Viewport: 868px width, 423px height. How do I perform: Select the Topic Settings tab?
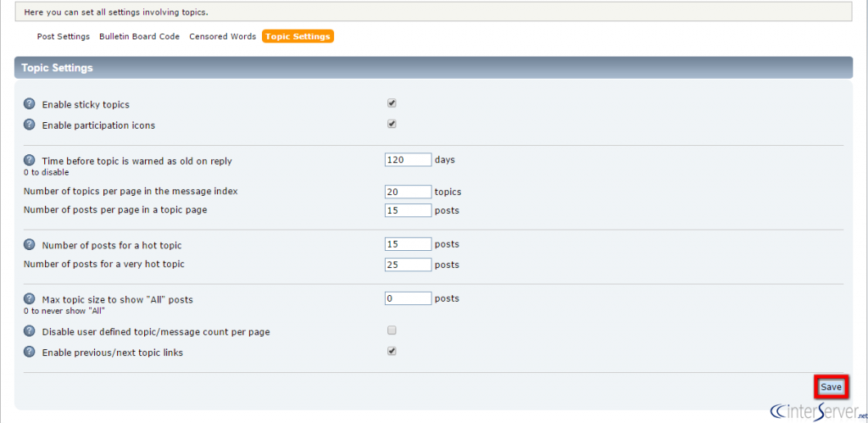(298, 36)
